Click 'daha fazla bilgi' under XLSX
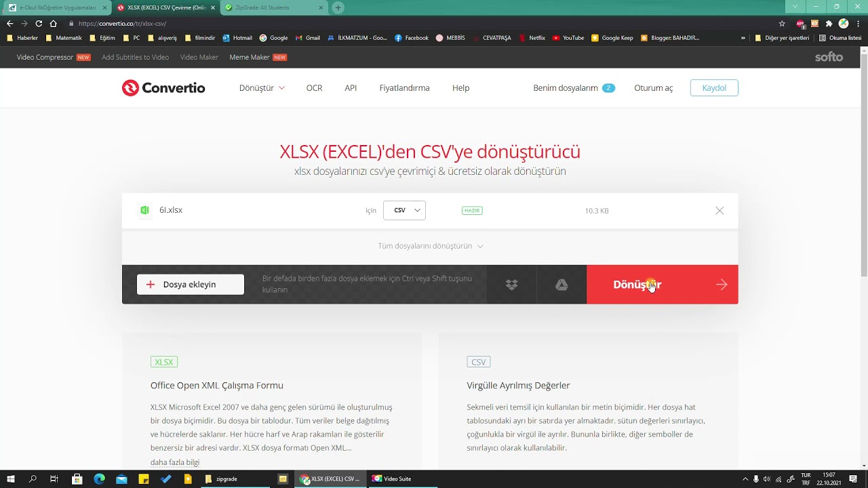The height and width of the screenshot is (488, 868). coord(175,462)
